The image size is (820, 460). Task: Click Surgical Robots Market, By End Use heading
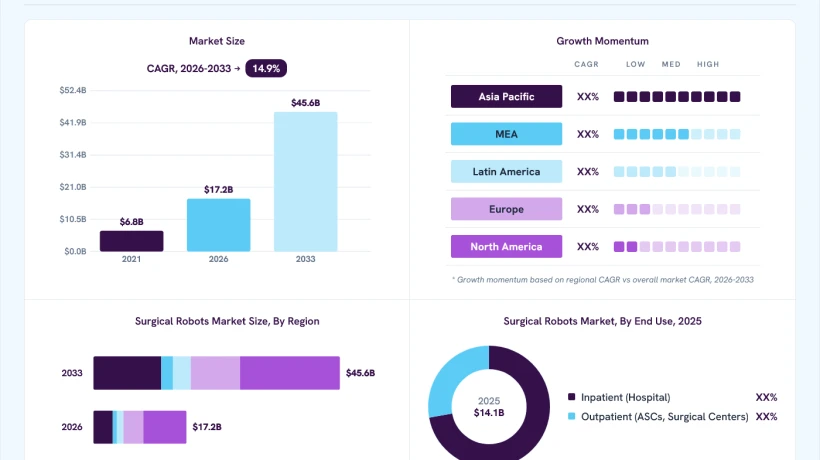click(x=602, y=321)
